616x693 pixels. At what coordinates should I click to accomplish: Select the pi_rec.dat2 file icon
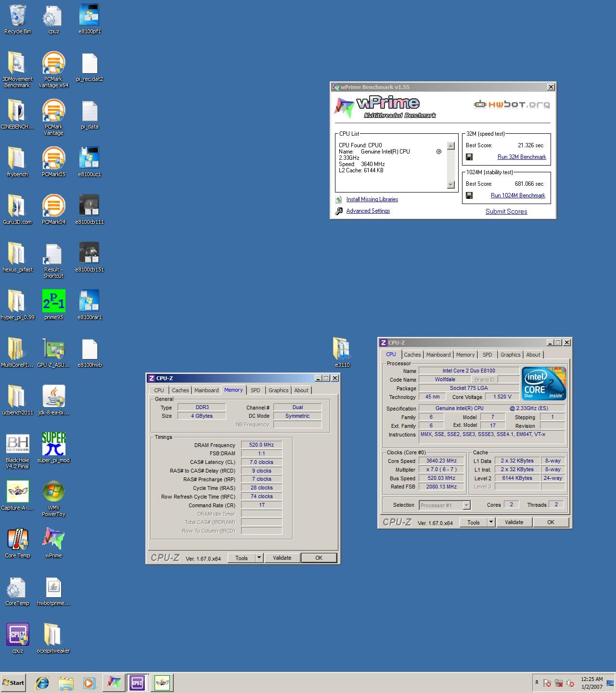pos(90,67)
